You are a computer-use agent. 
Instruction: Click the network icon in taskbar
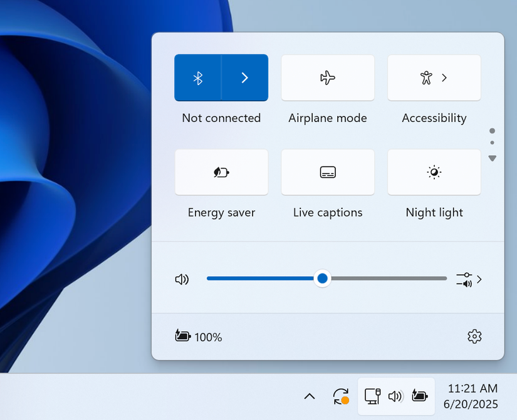(x=373, y=396)
